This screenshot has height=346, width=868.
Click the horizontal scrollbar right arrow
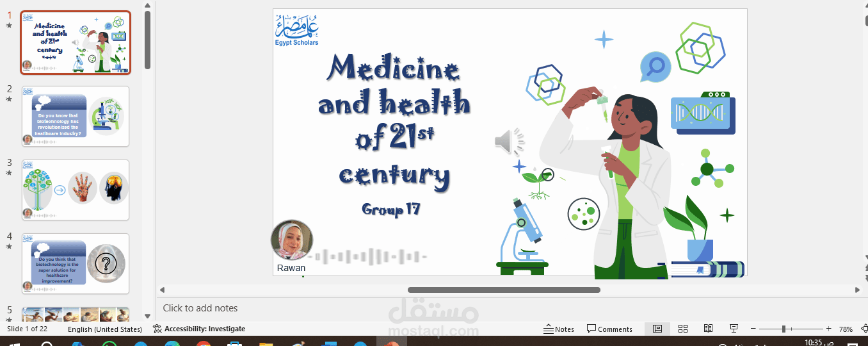coord(857,290)
